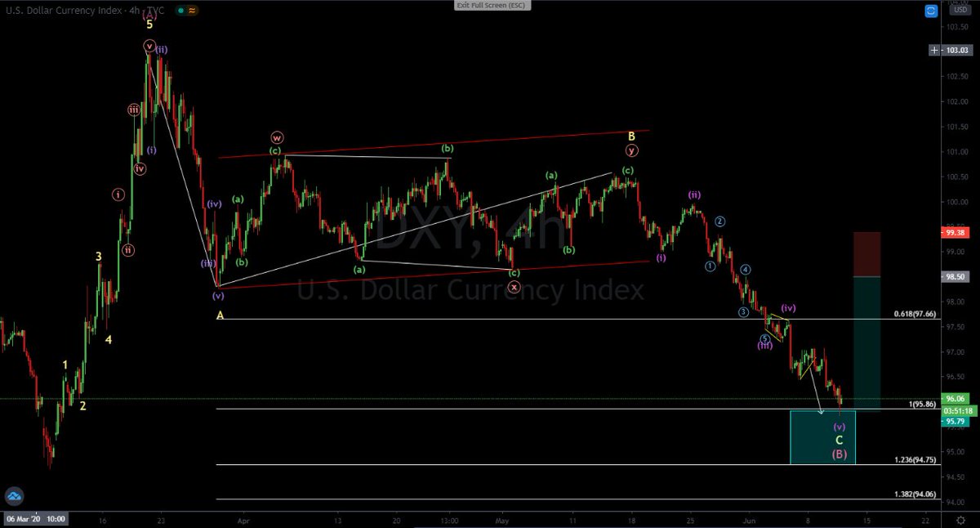
Task: Click the May label on time axis
Action: coord(502,520)
